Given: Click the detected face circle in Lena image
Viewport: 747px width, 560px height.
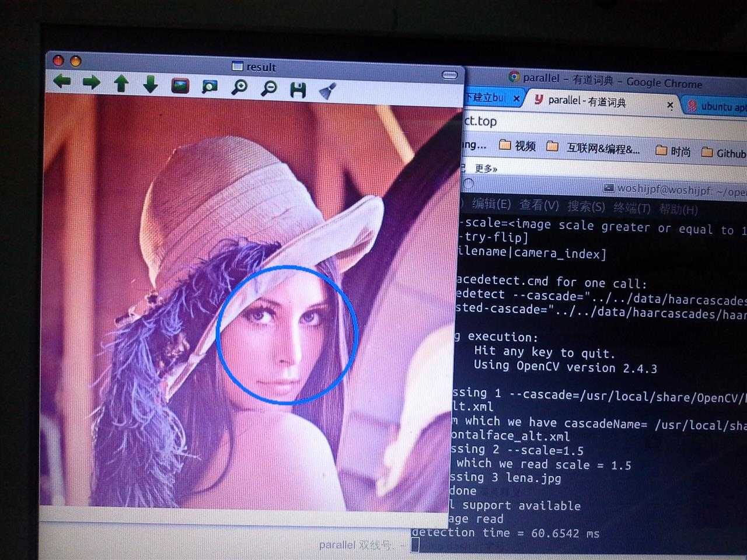Looking at the screenshot, I should (x=287, y=335).
